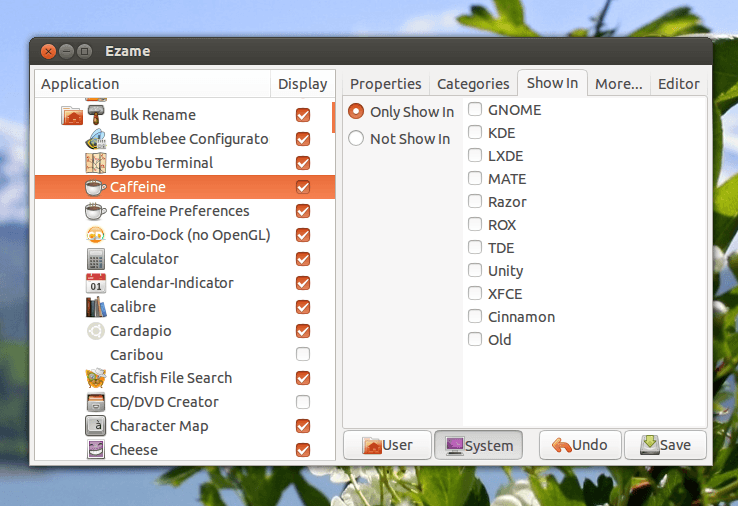738x506 pixels.
Task: Click the Cairo-Dock application icon
Action: coord(96,235)
